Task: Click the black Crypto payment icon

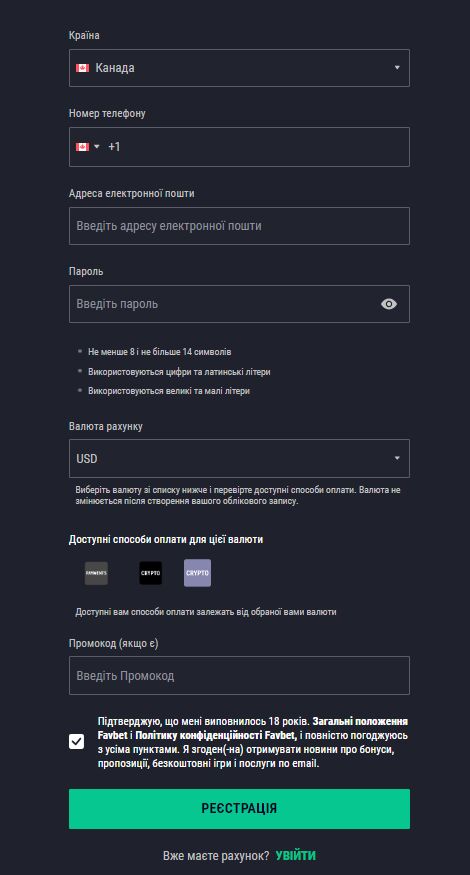Action: [151, 573]
